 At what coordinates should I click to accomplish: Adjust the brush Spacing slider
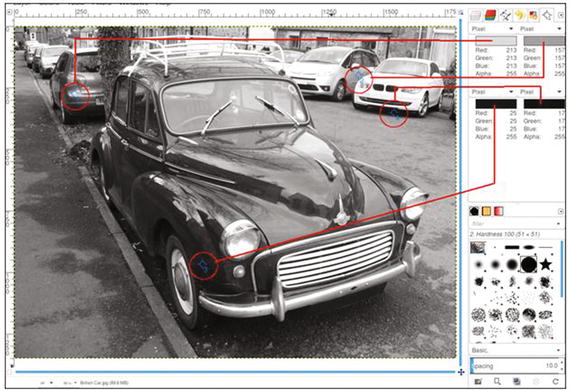click(x=516, y=366)
